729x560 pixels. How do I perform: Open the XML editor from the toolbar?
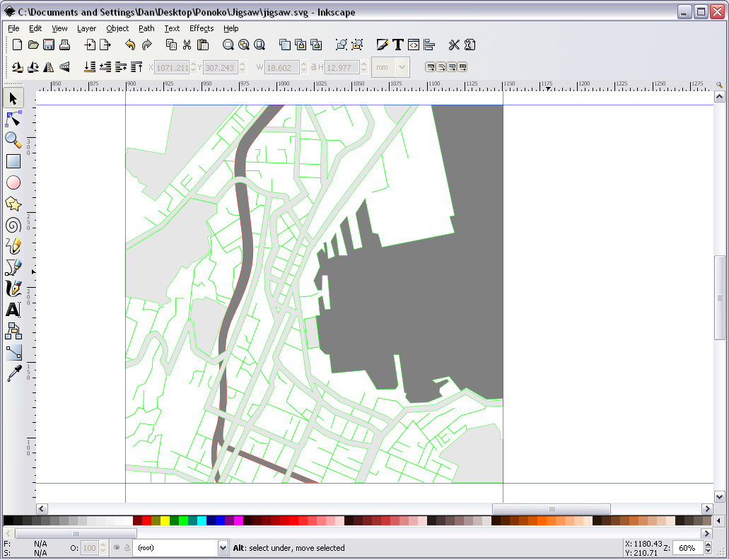click(x=412, y=45)
